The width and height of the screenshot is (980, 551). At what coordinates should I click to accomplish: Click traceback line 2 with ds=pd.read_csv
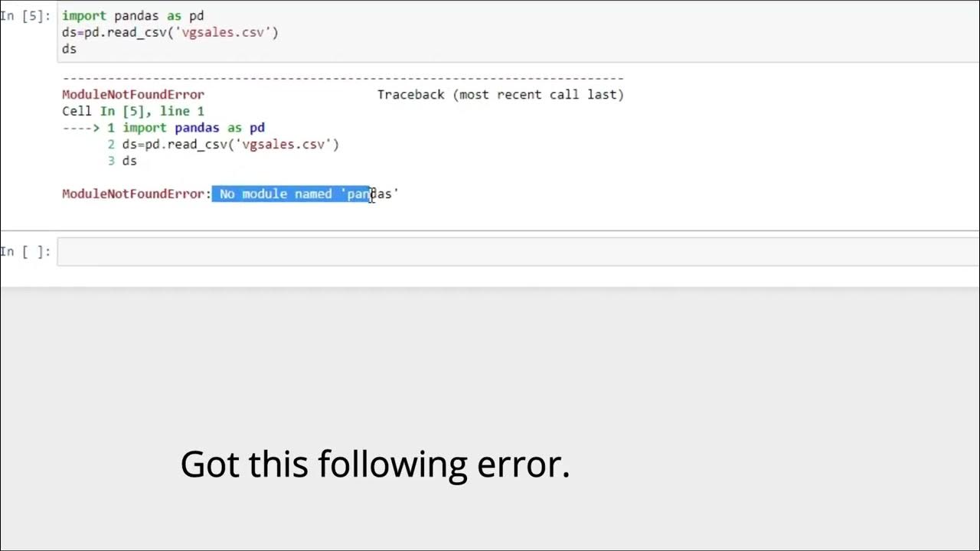pyautogui.click(x=223, y=144)
